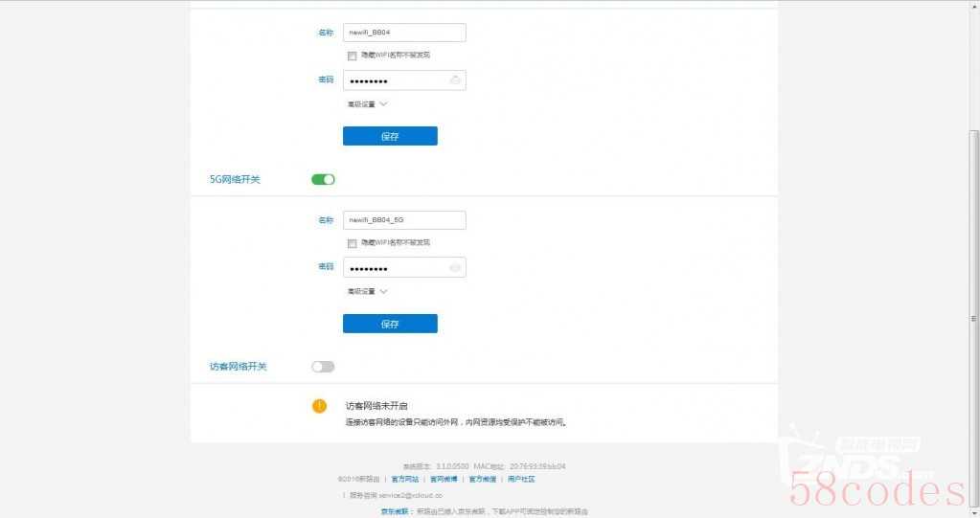
Task: Enable the 访客网络开关 toggle
Action: [x=323, y=367]
